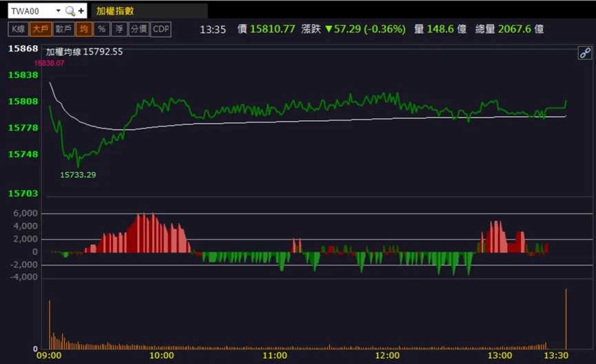
Task: Click the 11:00 time axis marker
Action: coord(275,356)
